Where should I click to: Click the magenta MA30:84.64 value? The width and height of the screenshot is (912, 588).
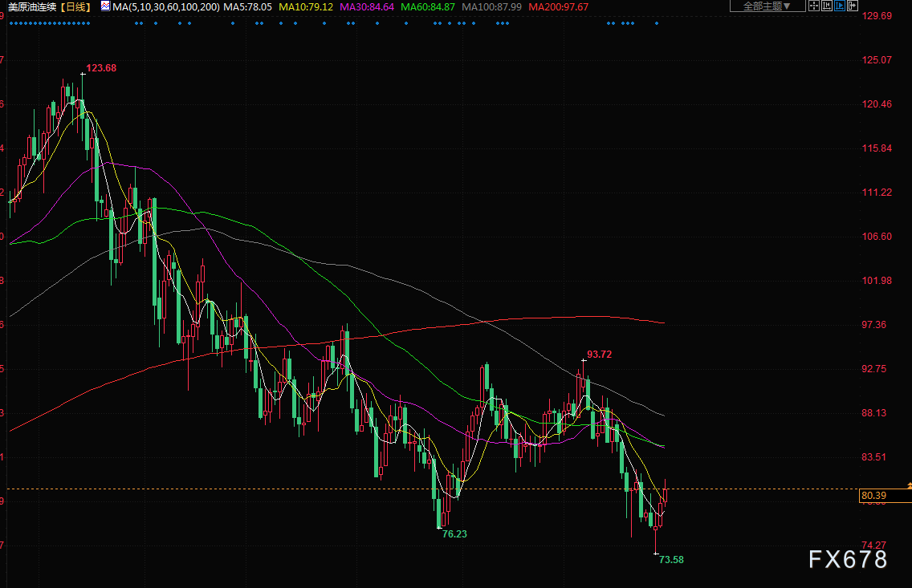click(x=367, y=7)
